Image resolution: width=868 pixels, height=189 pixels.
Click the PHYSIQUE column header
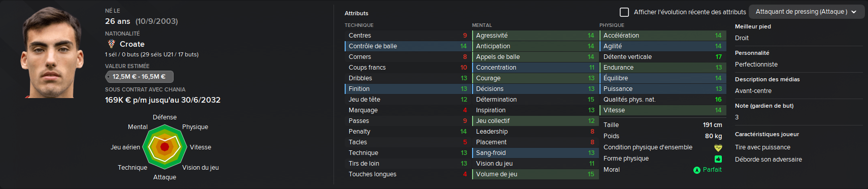coord(612,25)
